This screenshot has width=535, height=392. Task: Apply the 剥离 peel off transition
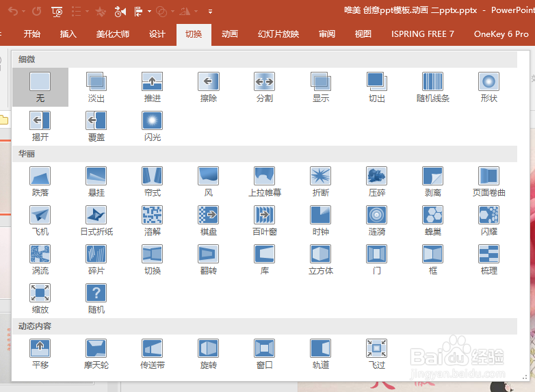432,182
